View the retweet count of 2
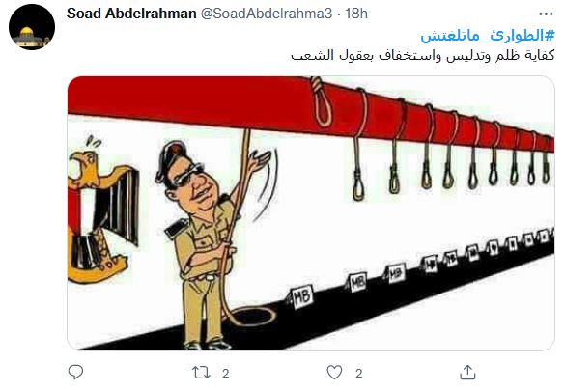This screenshot has width=565, height=392. pos(226,374)
